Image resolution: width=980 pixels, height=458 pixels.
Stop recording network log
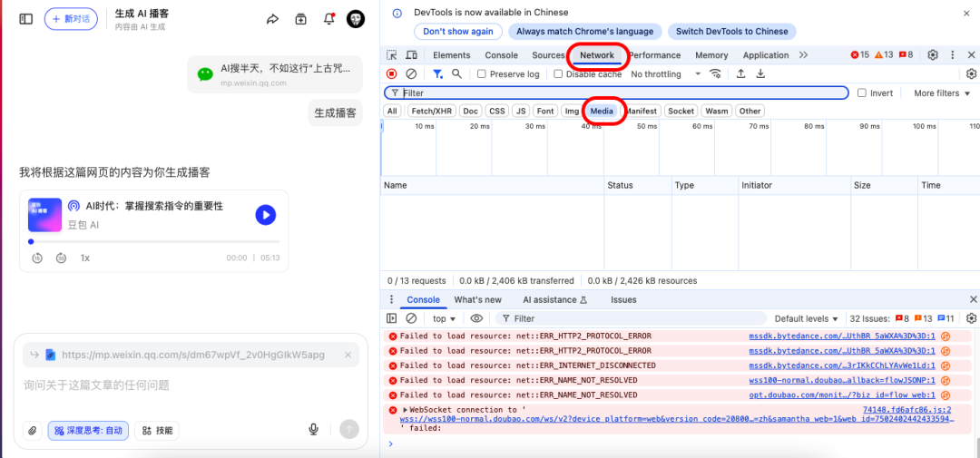tap(391, 73)
